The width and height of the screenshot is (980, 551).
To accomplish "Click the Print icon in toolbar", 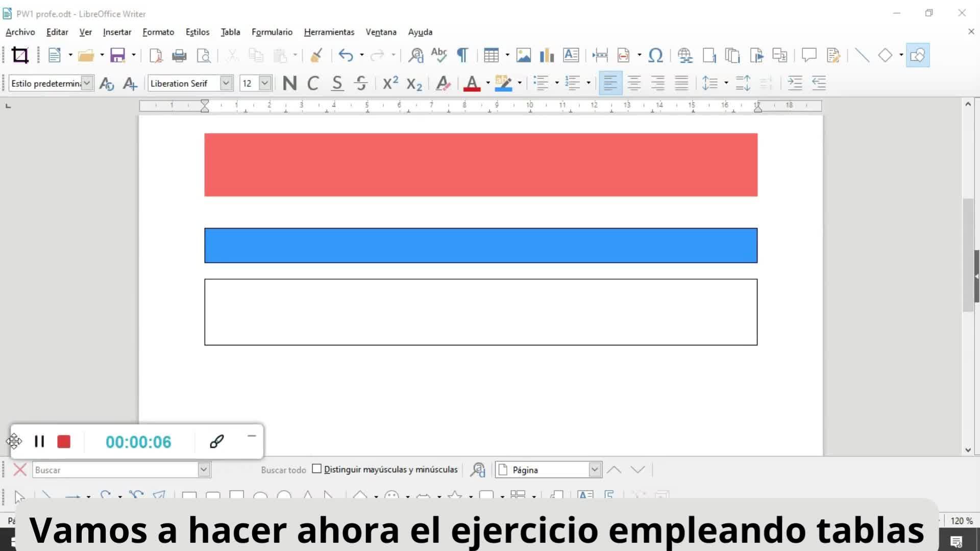I will click(x=179, y=55).
